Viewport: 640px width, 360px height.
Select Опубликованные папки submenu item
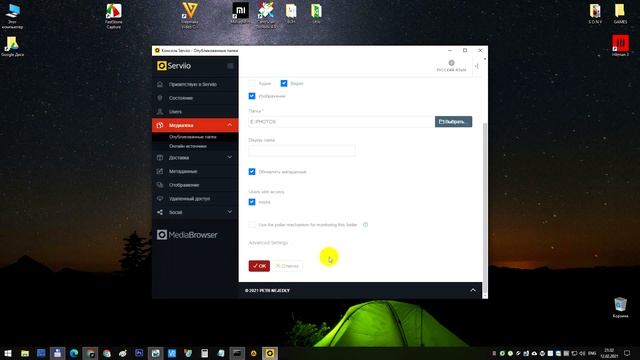(193, 137)
